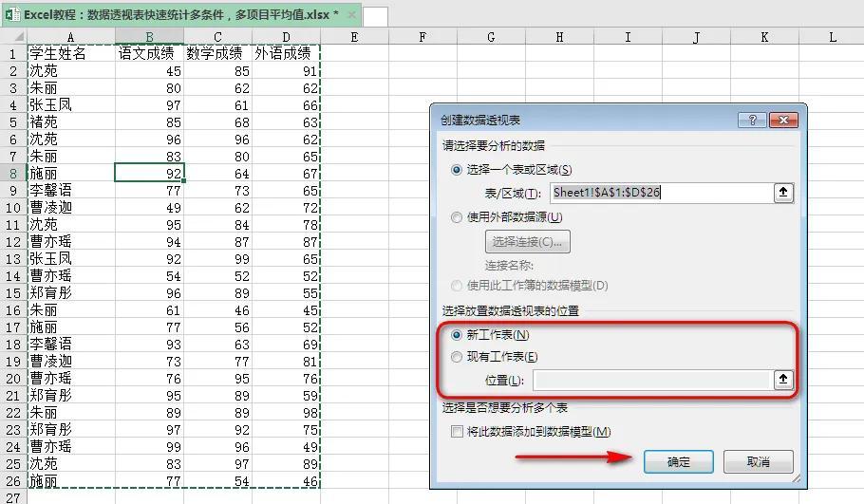Click cell 语文成绩 header
Image resolution: width=864 pixels, height=504 pixels.
click(x=149, y=54)
